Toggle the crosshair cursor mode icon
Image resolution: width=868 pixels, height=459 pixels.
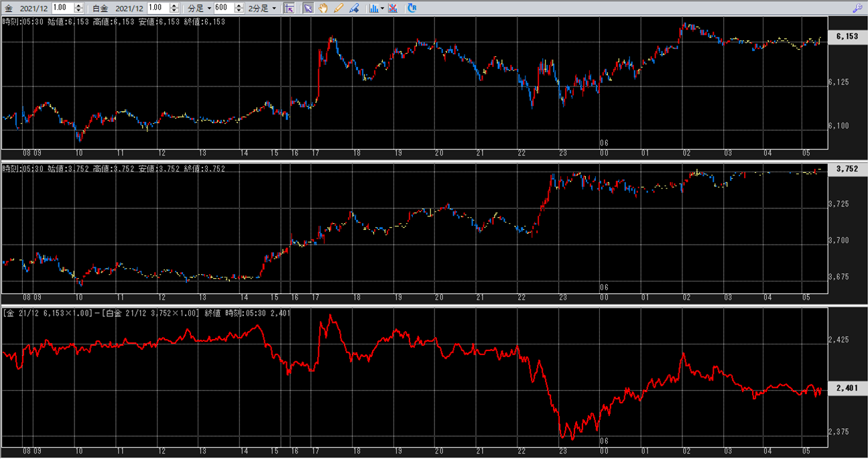[289, 8]
